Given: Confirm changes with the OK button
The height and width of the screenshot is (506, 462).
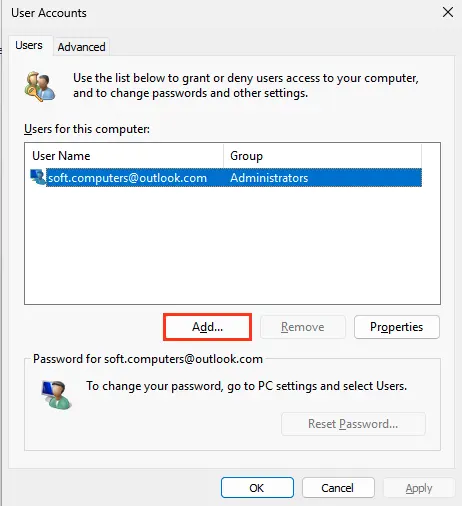Looking at the screenshot, I should click(257, 488).
